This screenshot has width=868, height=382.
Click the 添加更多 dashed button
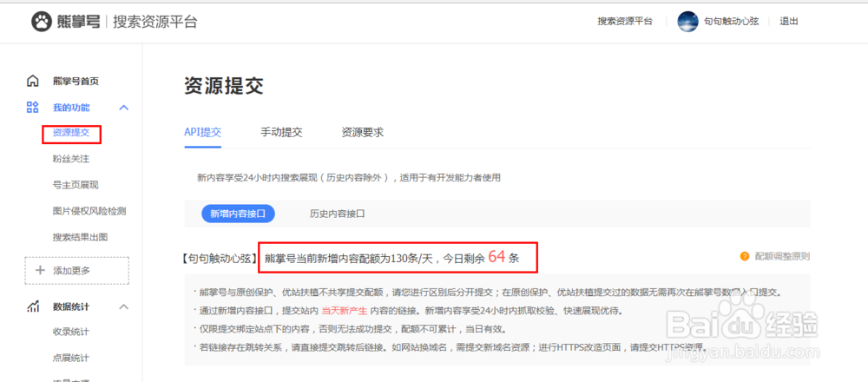[77, 270]
